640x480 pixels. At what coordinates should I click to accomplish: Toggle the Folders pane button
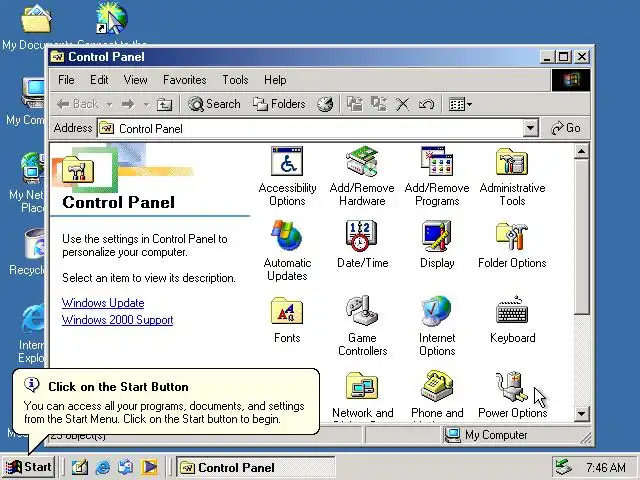(x=279, y=104)
